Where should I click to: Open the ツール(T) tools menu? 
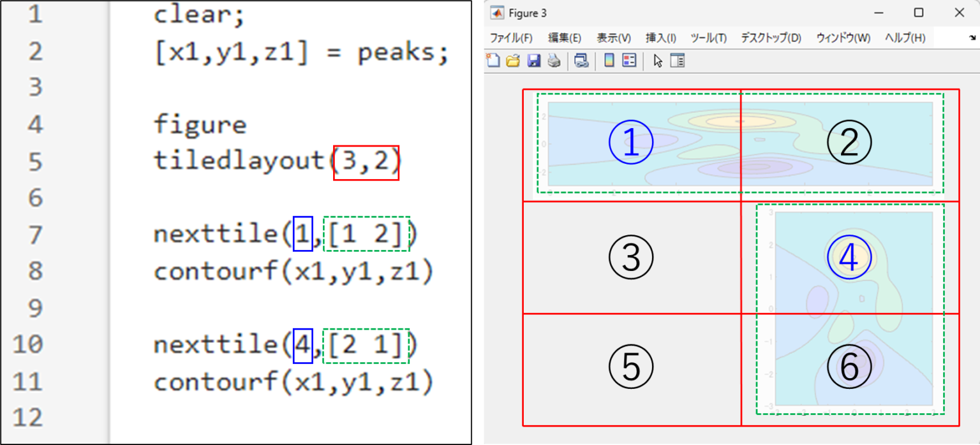(708, 37)
